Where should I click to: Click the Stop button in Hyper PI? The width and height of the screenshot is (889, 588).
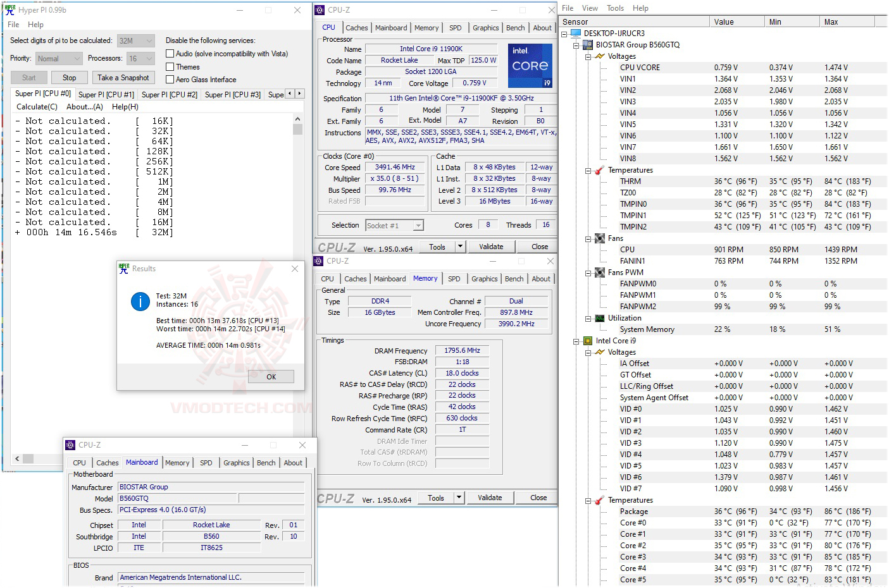[70, 78]
